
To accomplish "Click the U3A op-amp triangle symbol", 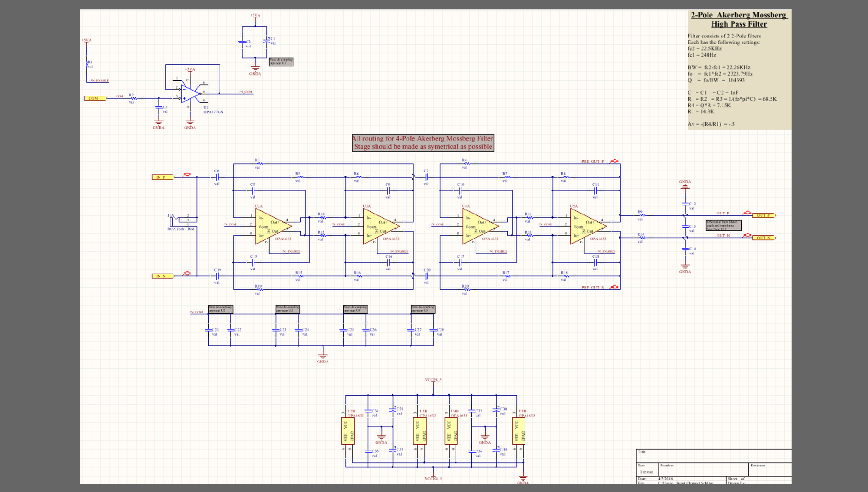I will pyautogui.click(x=381, y=226).
